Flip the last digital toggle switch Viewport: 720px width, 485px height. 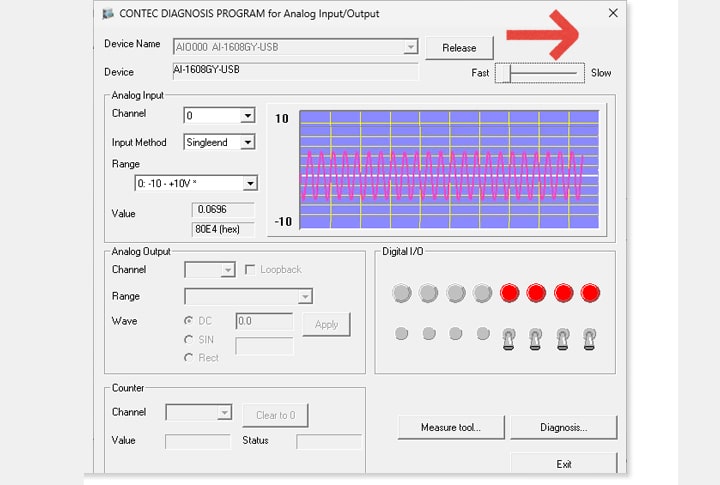click(590, 336)
